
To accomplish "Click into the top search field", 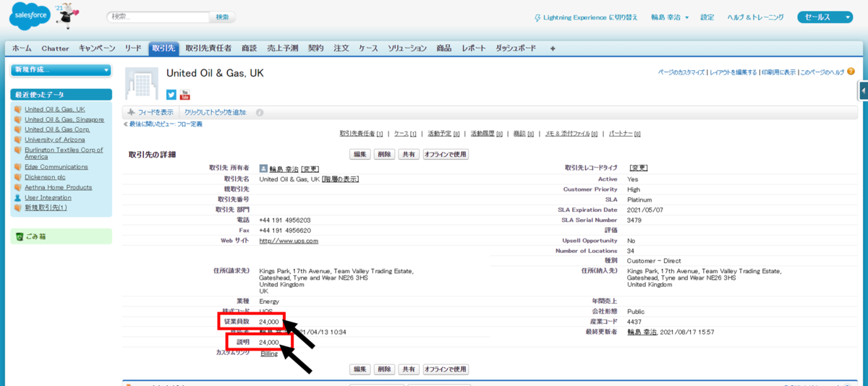I will [x=158, y=17].
